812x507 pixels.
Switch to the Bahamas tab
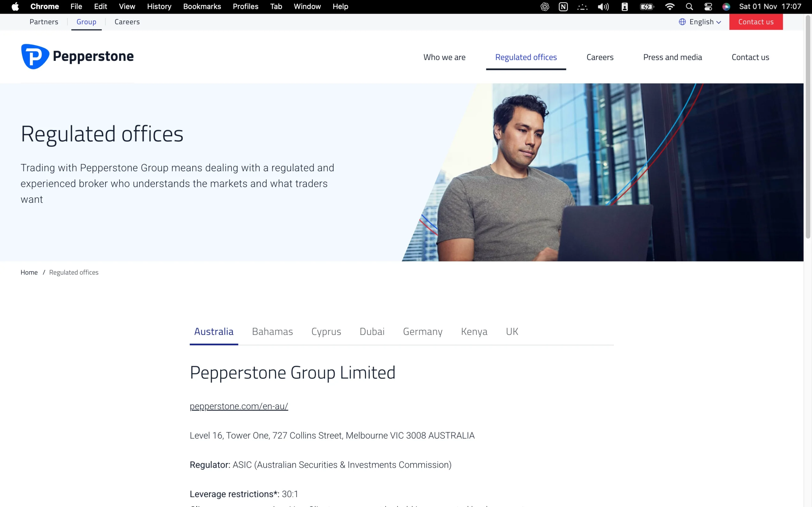[272, 331]
